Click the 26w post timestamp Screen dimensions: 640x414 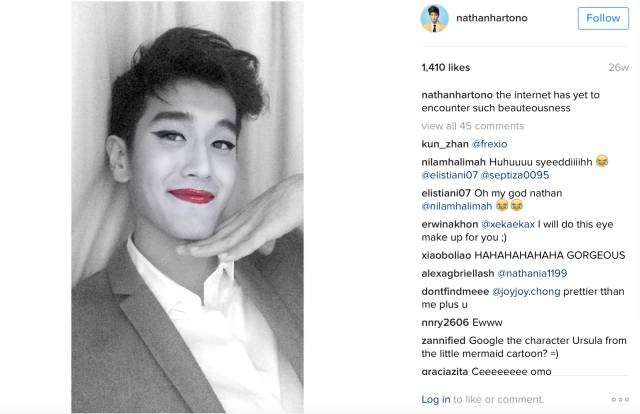[618, 68]
